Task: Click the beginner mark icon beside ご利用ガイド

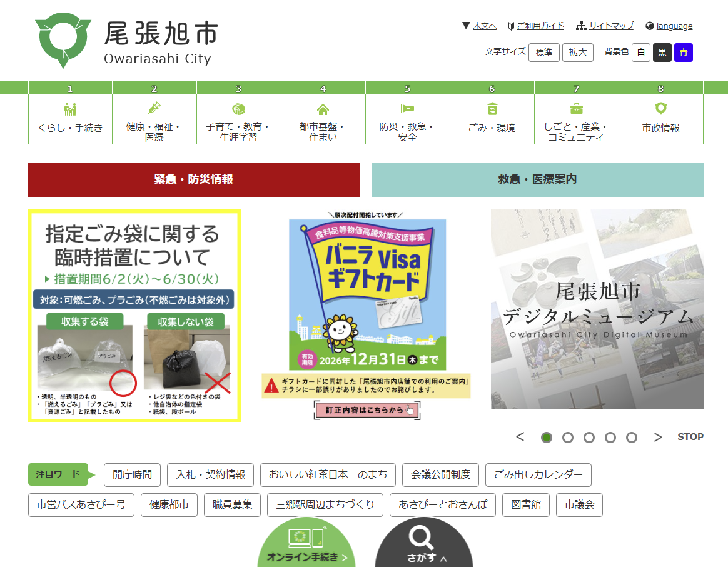Action: [511, 26]
